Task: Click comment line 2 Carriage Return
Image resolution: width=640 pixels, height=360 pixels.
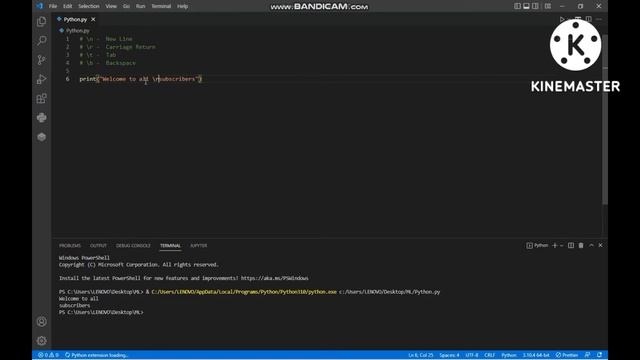Action: [118, 47]
